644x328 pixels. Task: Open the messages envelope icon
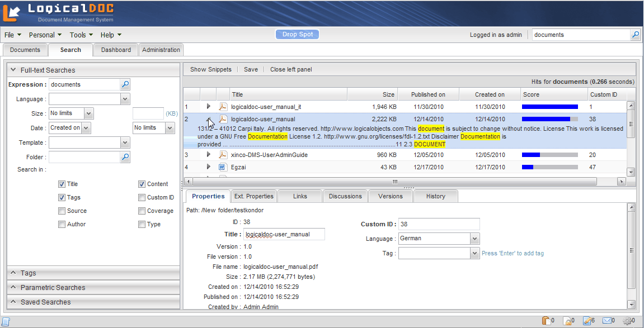click(607, 321)
